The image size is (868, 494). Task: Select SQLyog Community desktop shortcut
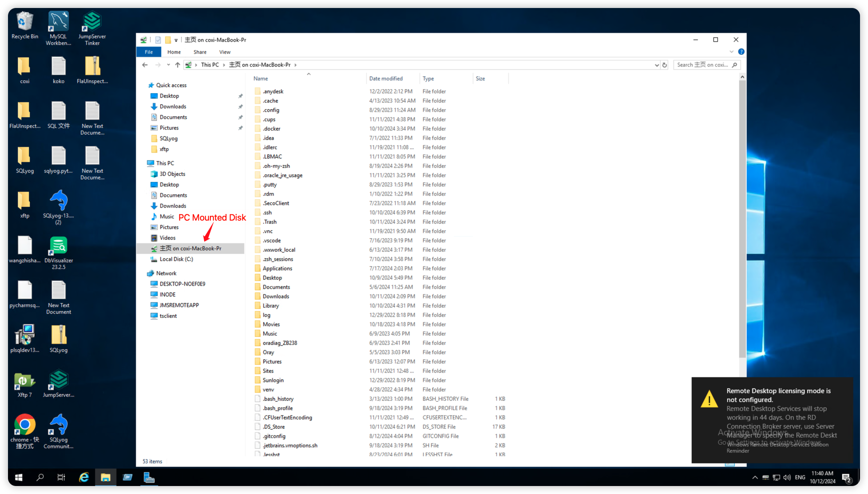tap(59, 431)
